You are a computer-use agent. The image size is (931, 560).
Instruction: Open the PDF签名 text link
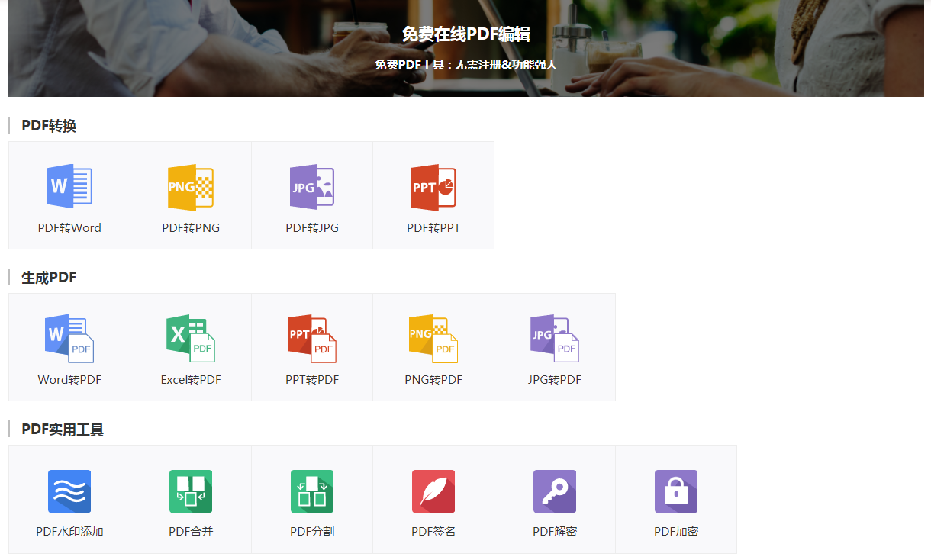[x=433, y=531]
